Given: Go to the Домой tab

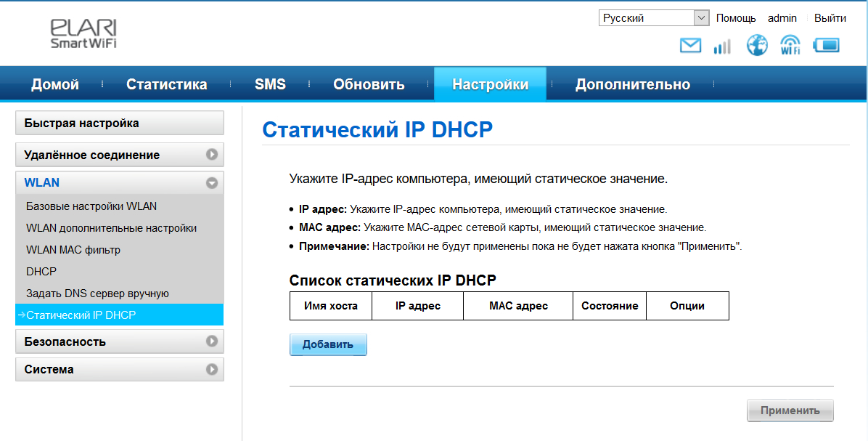Looking at the screenshot, I should pos(55,84).
